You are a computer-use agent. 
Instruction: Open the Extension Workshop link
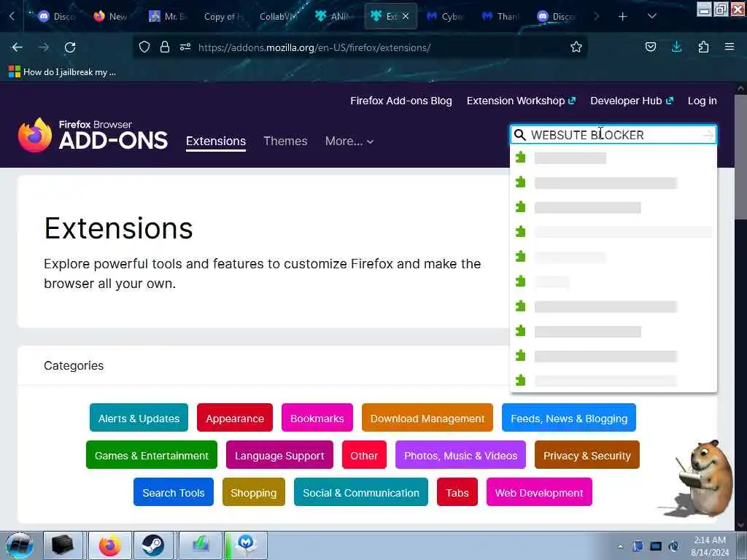pos(521,101)
